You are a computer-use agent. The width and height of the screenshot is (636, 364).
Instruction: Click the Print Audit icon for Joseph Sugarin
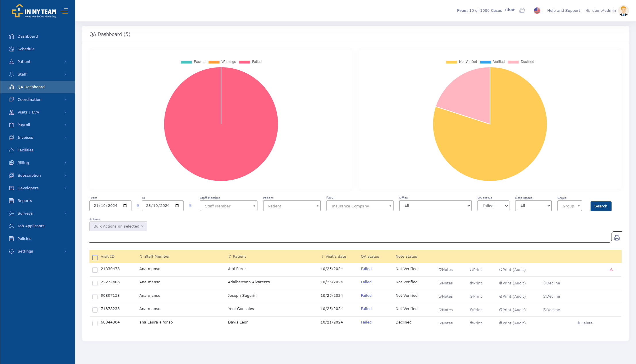[512, 296]
